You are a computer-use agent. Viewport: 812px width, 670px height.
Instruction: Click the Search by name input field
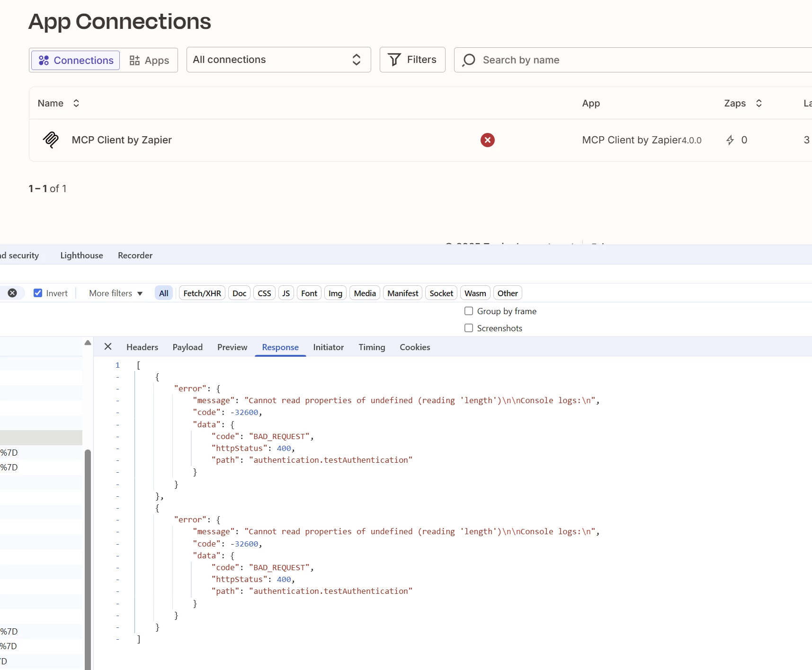tap(633, 60)
